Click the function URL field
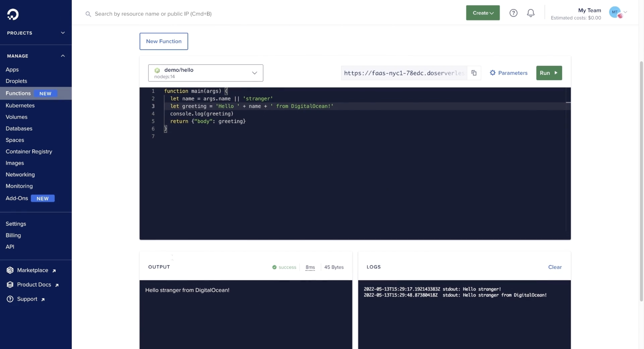 click(x=404, y=73)
